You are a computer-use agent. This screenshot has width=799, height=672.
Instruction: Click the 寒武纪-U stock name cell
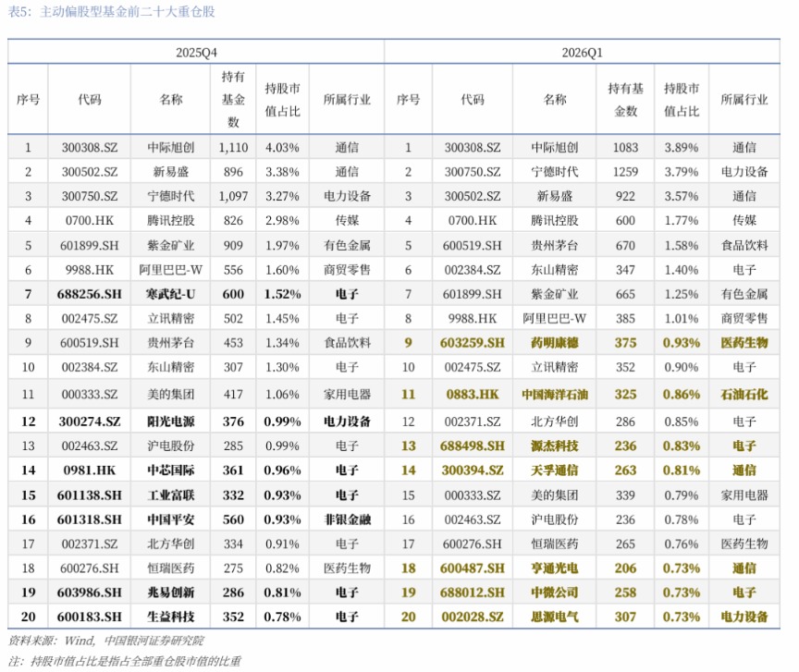tap(169, 294)
